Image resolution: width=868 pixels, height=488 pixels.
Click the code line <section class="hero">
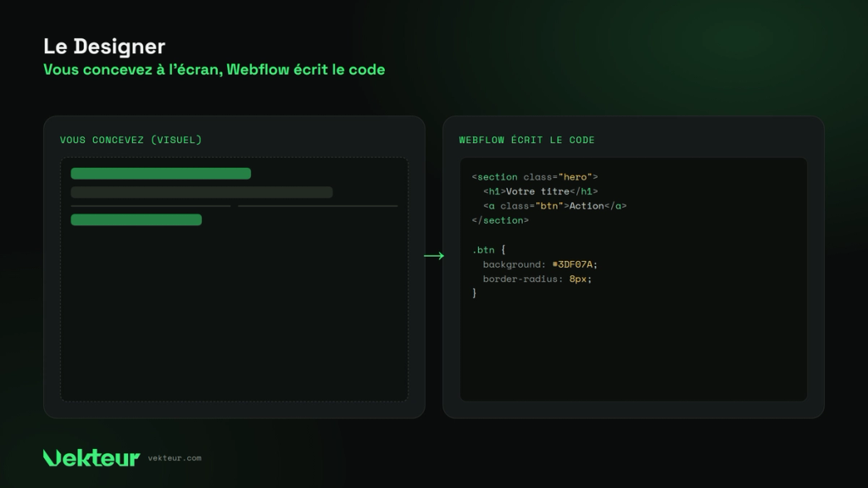[x=535, y=177]
